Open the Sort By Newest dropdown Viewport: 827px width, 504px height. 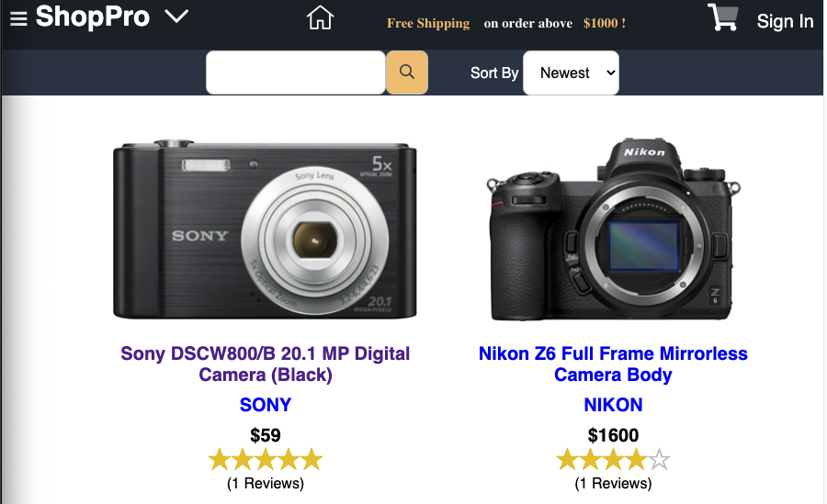click(x=571, y=73)
